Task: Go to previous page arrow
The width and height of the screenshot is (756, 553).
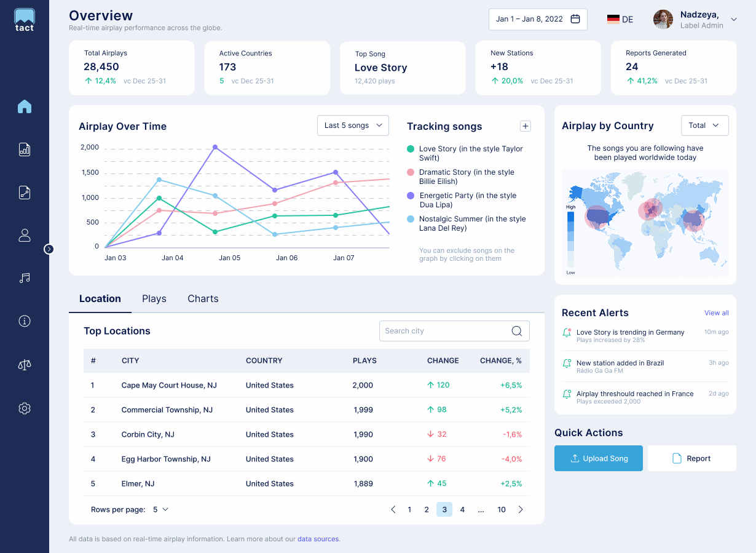Action: click(393, 509)
